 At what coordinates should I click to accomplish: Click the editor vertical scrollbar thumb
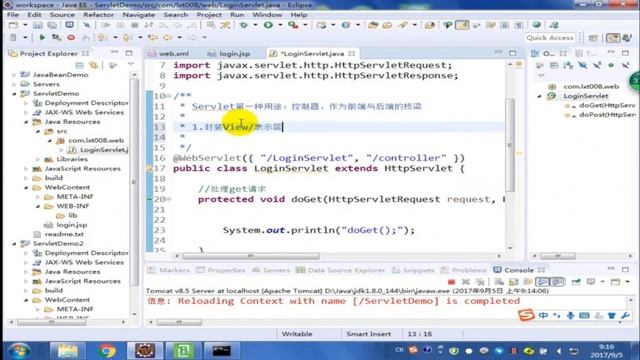(x=510, y=144)
